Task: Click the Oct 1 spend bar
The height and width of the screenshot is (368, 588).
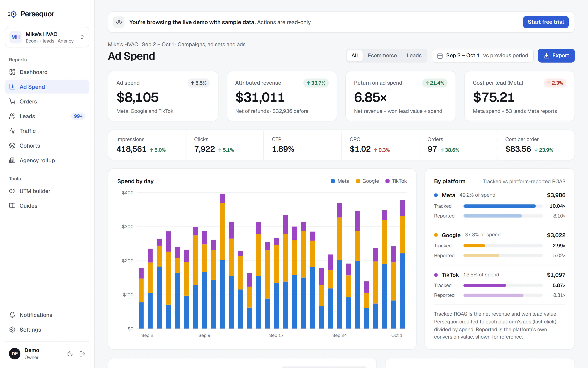Action: coord(402,264)
